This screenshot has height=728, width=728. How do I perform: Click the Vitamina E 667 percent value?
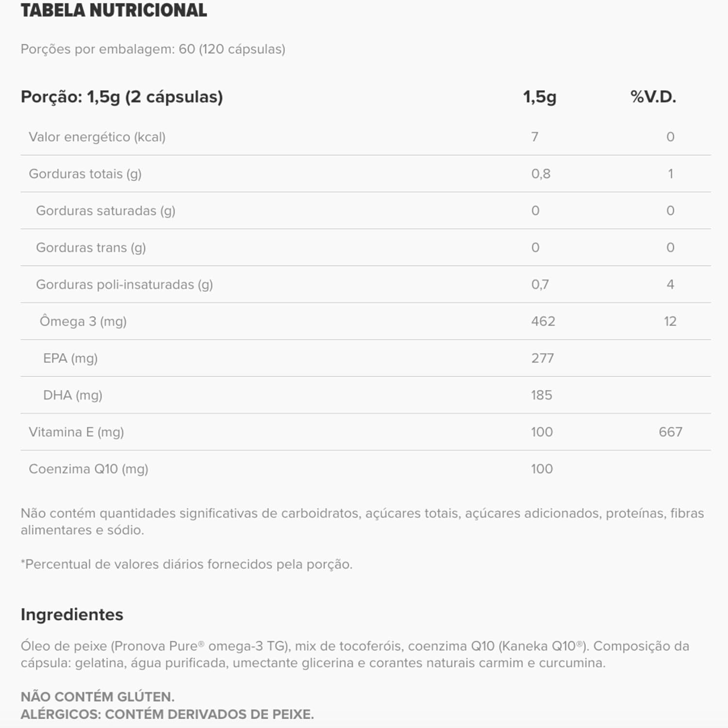click(x=670, y=432)
